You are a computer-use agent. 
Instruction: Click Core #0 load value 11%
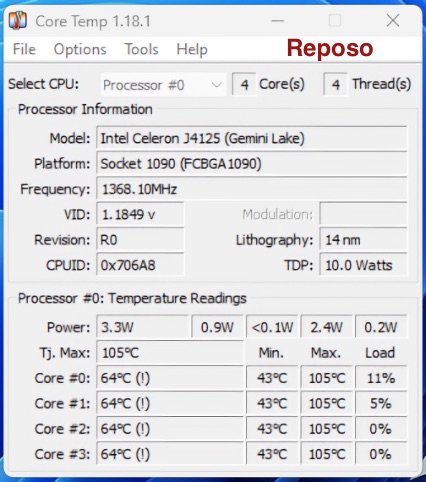click(381, 378)
